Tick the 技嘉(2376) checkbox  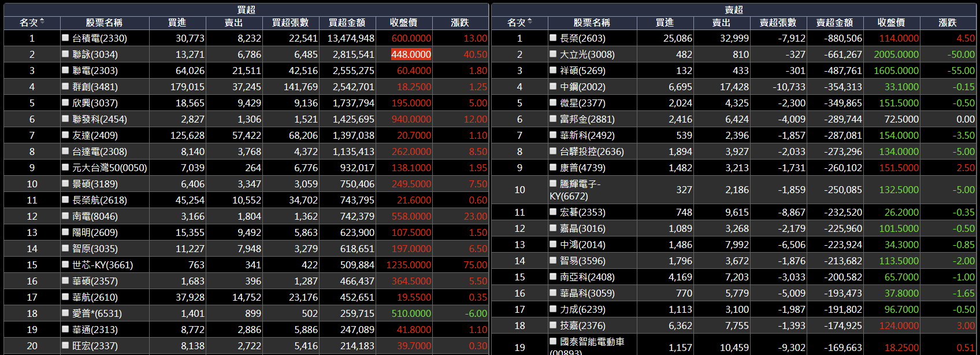click(553, 325)
